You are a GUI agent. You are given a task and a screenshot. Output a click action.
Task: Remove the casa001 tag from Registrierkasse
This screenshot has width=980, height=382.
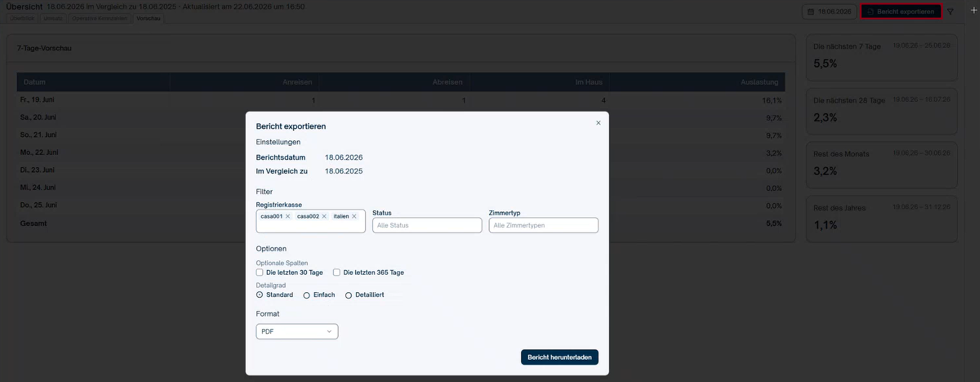[x=288, y=216]
